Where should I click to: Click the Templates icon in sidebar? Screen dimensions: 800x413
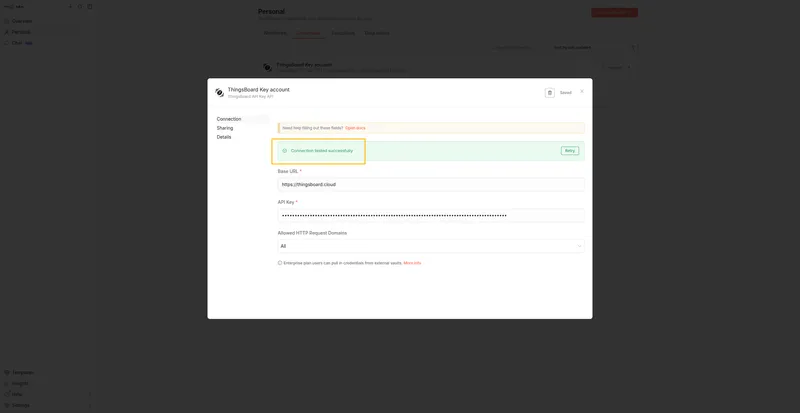(x=7, y=373)
